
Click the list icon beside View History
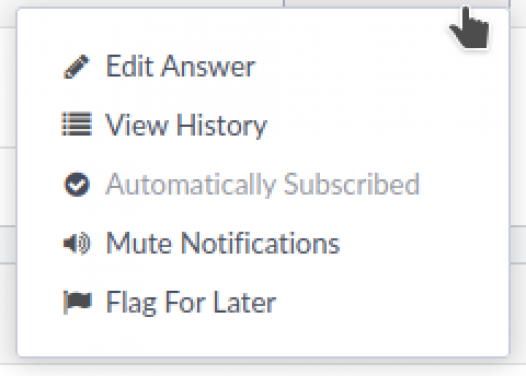point(77,124)
